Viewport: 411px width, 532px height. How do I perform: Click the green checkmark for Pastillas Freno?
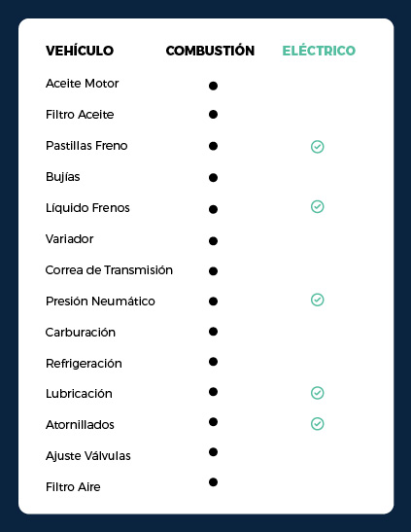coord(317,147)
